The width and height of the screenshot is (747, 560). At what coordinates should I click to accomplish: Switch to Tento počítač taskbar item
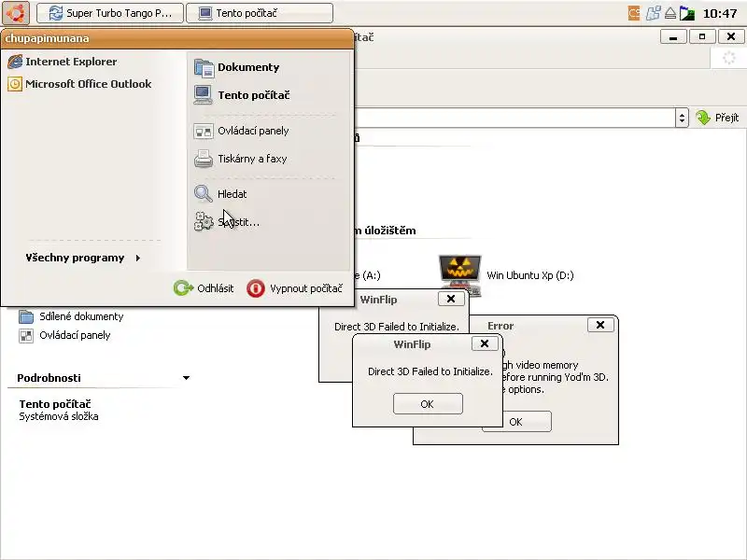pyautogui.click(x=260, y=13)
